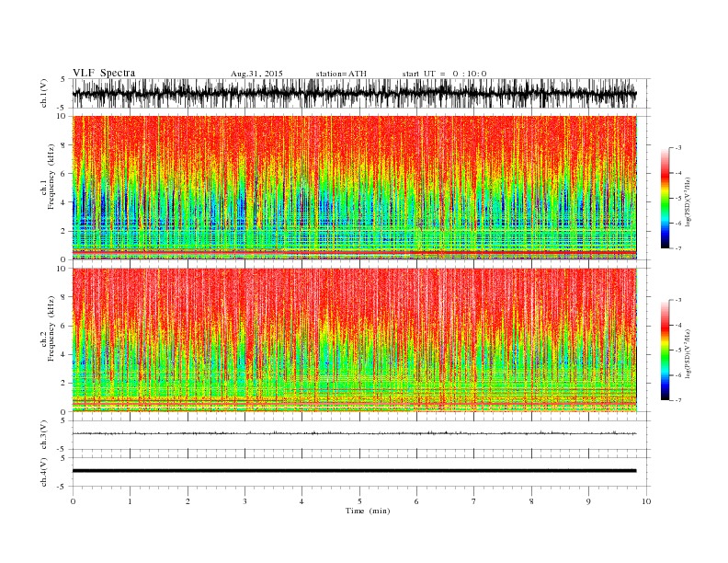
Task: Click the "station=ATH" header label
Action: tap(341, 74)
